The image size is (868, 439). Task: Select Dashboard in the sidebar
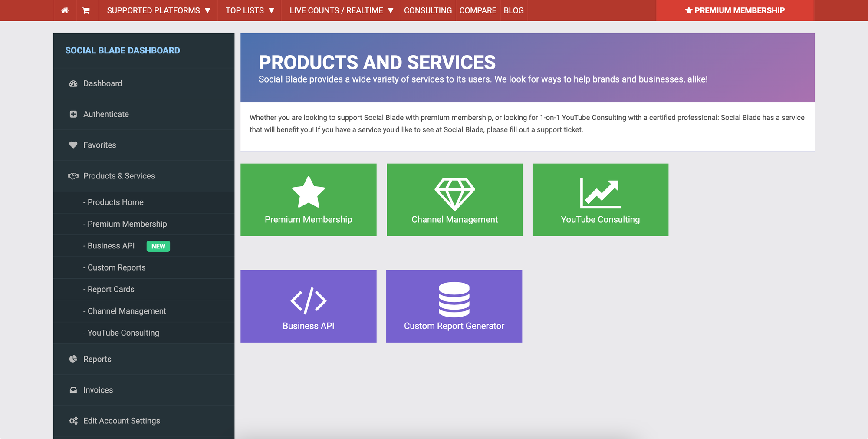[144, 83]
